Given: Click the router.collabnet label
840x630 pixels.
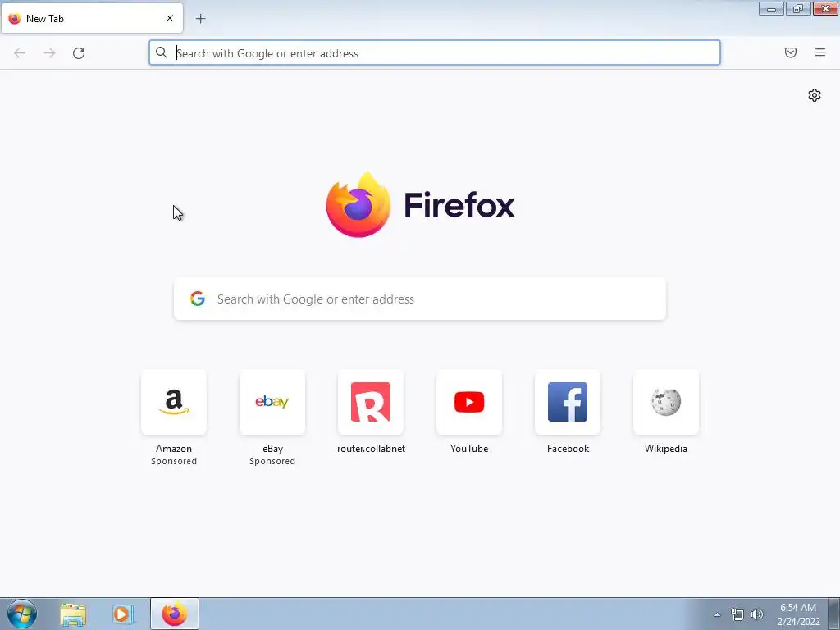Looking at the screenshot, I should [x=372, y=449].
